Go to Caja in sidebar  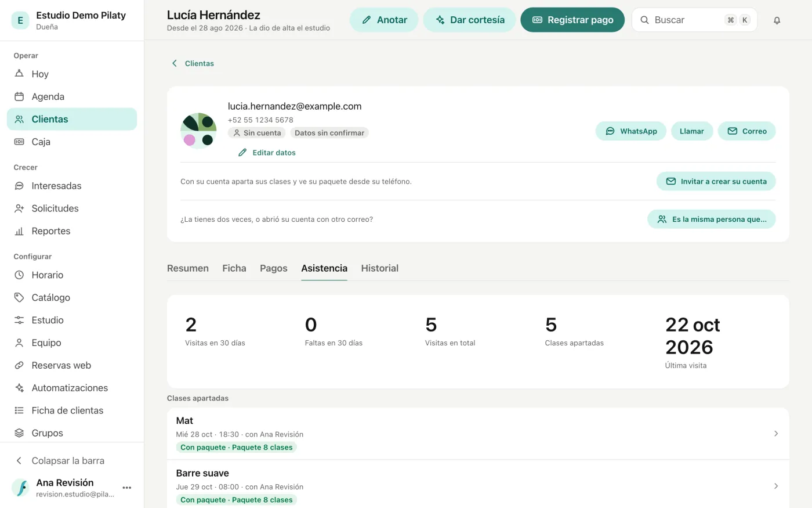coord(72,142)
